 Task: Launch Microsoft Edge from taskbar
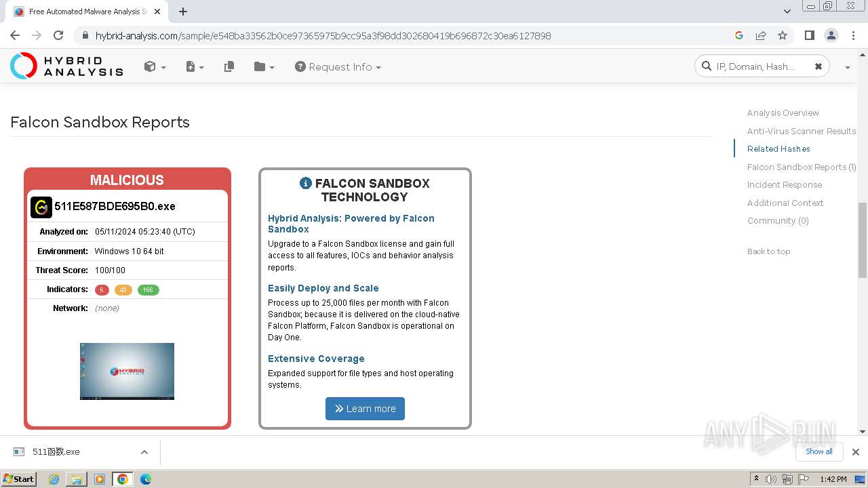click(146, 479)
